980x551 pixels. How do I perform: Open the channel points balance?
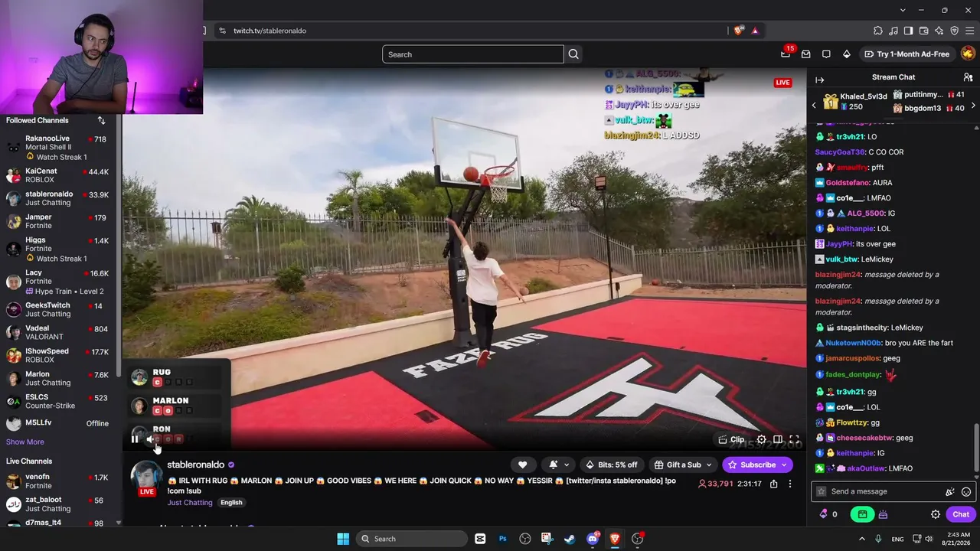(828, 514)
